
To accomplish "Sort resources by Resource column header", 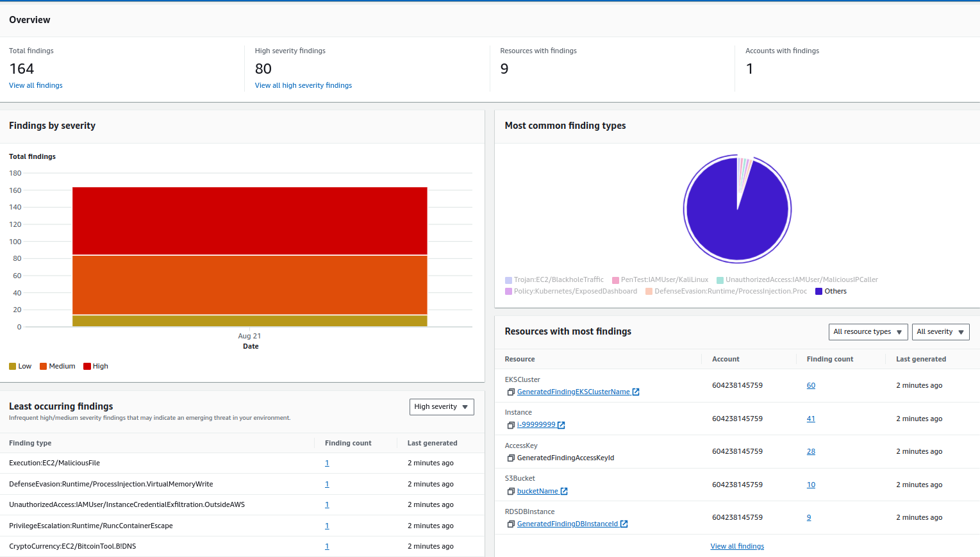I will (x=520, y=360).
